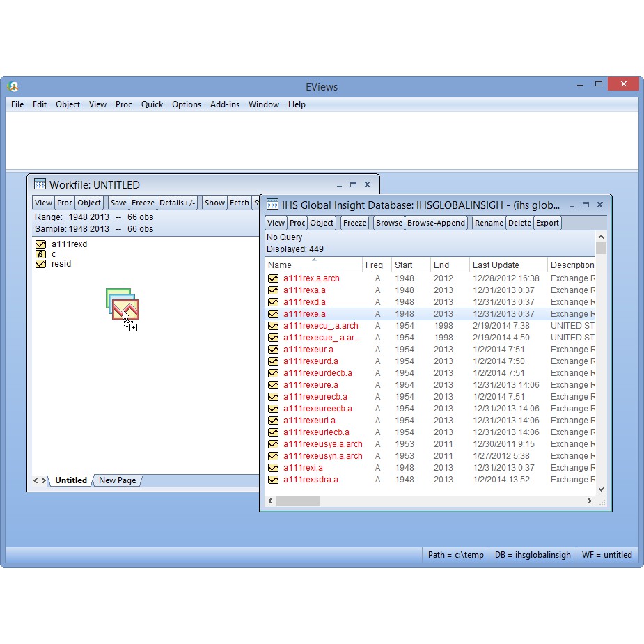Click the series icon of a111rexeurd.a
The image size is (644, 644).
pyautogui.click(x=273, y=361)
